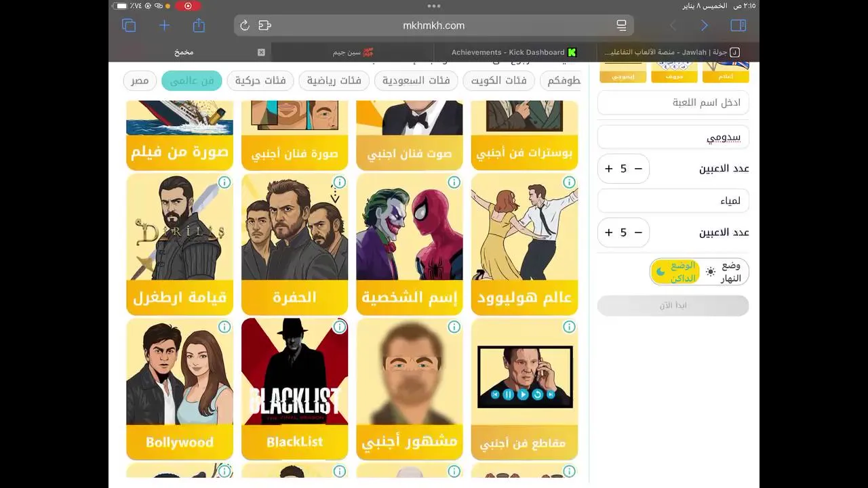Show info for الحفرة card
This screenshot has height=488, width=868.
(x=340, y=182)
